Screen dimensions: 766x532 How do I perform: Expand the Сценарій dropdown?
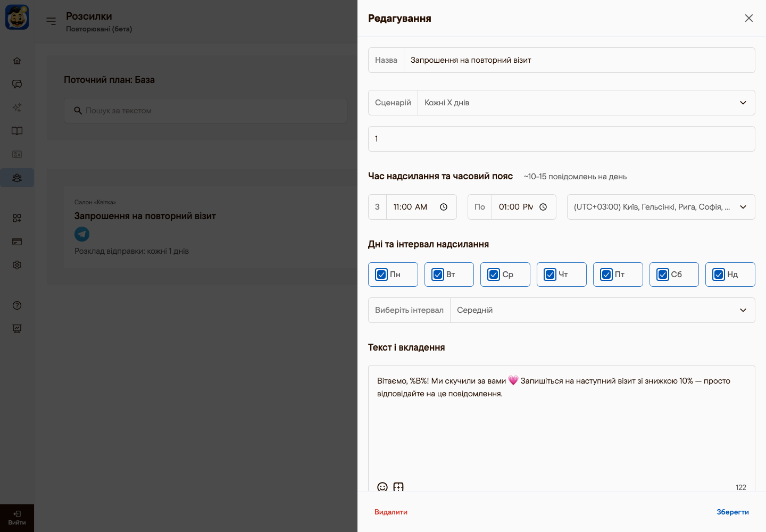click(586, 103)
